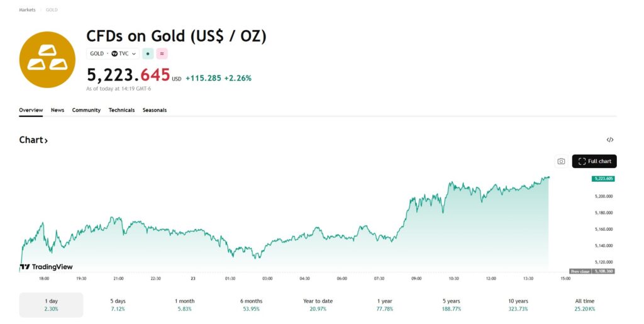Navigate to Markets breadcrumb link

[x=27, y=10]
